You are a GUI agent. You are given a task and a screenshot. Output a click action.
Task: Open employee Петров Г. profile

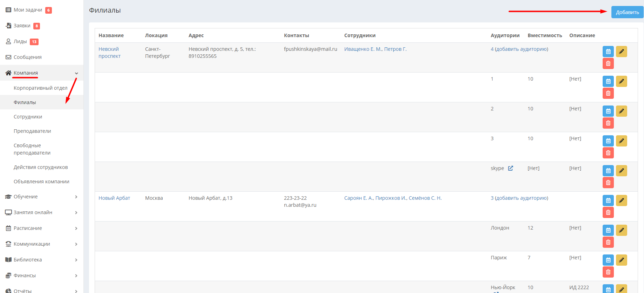(x=395, y=49)
